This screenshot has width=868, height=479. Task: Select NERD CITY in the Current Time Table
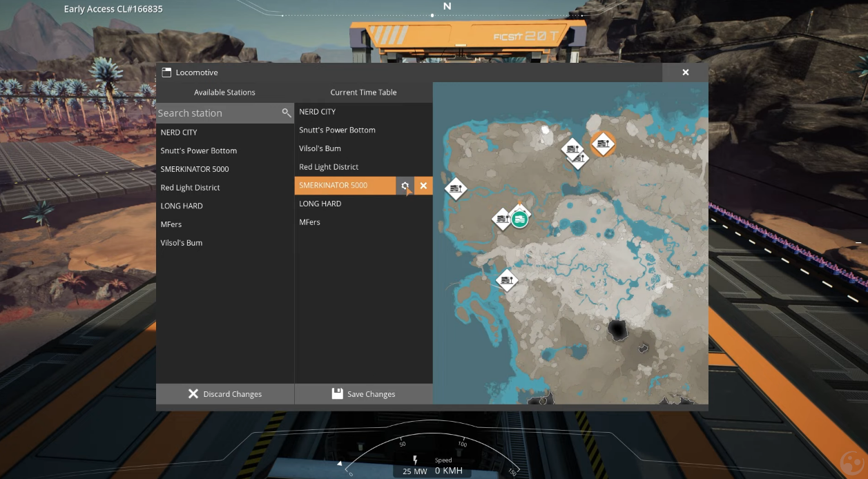coord(364,112)
